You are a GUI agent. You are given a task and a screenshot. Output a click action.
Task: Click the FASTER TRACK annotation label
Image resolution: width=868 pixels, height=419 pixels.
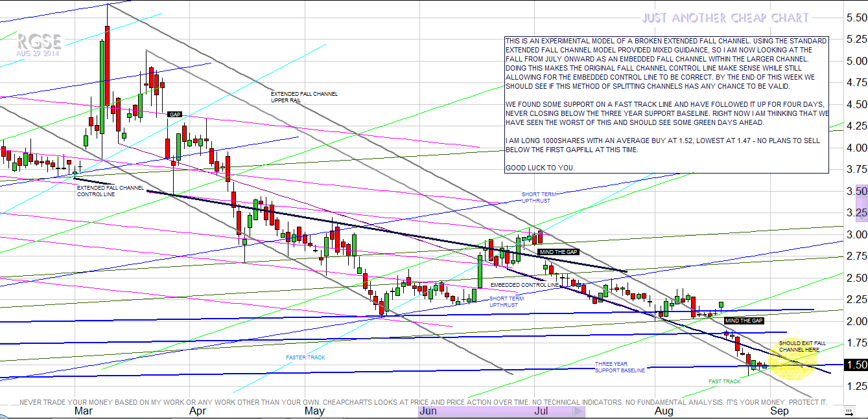point(305,357)
